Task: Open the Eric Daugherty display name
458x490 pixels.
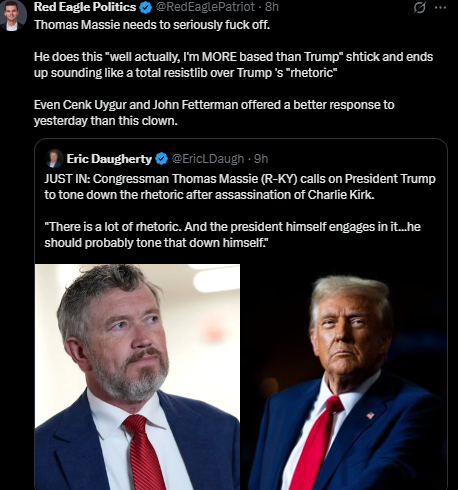Action: coord(109,159)
